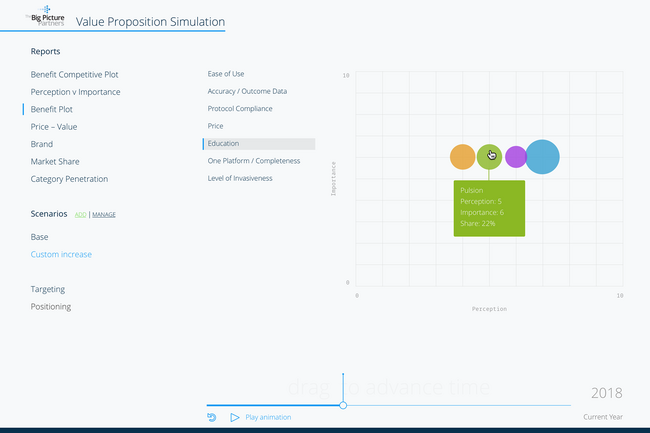Screen dimensions: 650x433
Task: Select the Base scenario
Action: pyautogui.click(x=39, y=237)
